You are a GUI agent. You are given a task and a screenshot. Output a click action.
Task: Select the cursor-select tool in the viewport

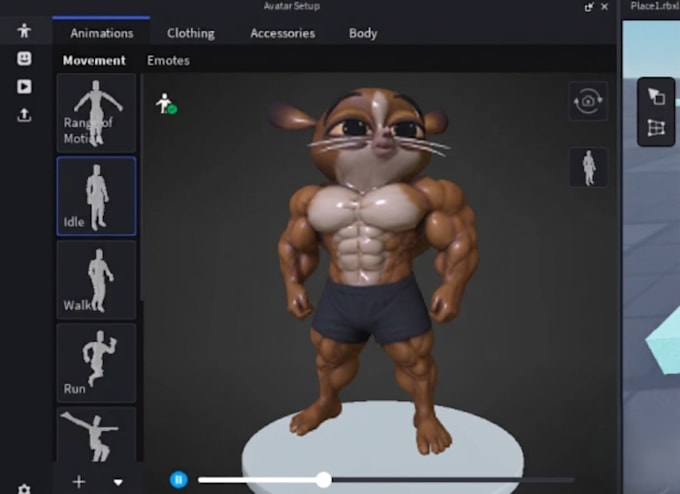[x=656, y=96]
